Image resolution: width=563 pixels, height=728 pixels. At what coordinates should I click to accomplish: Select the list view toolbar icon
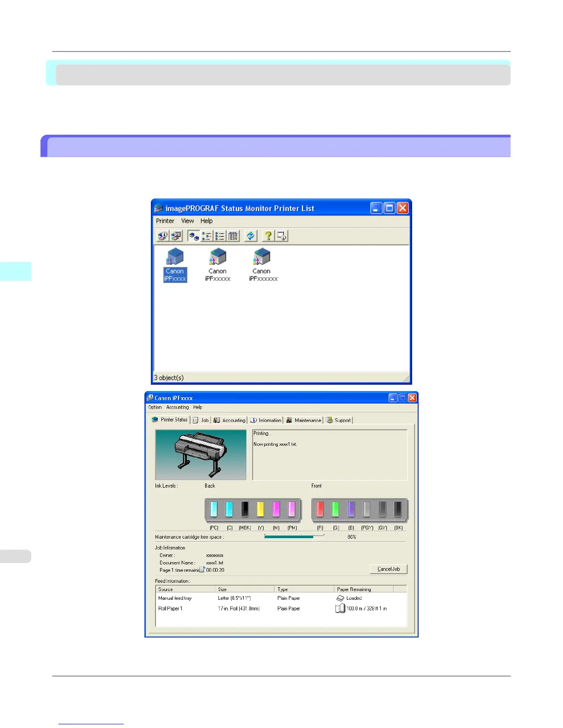click(220, 236)
